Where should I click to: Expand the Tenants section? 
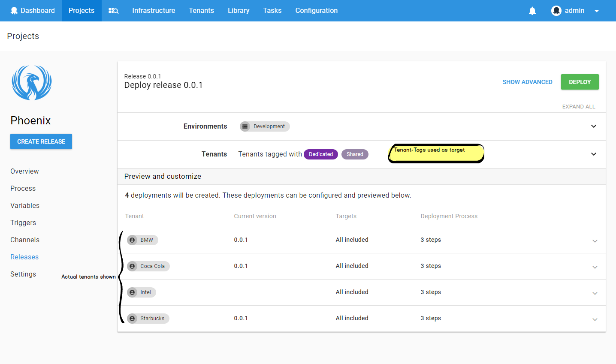594,154
